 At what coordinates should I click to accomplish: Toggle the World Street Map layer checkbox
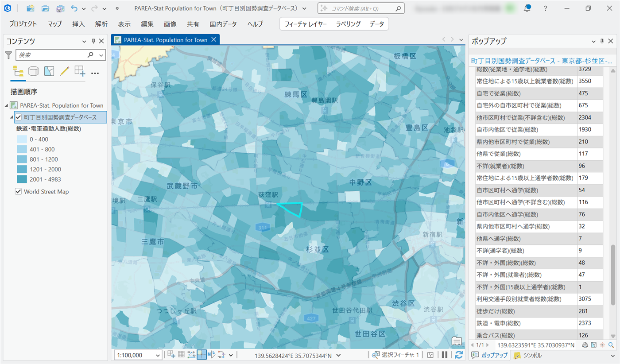(x=19, y=192)
